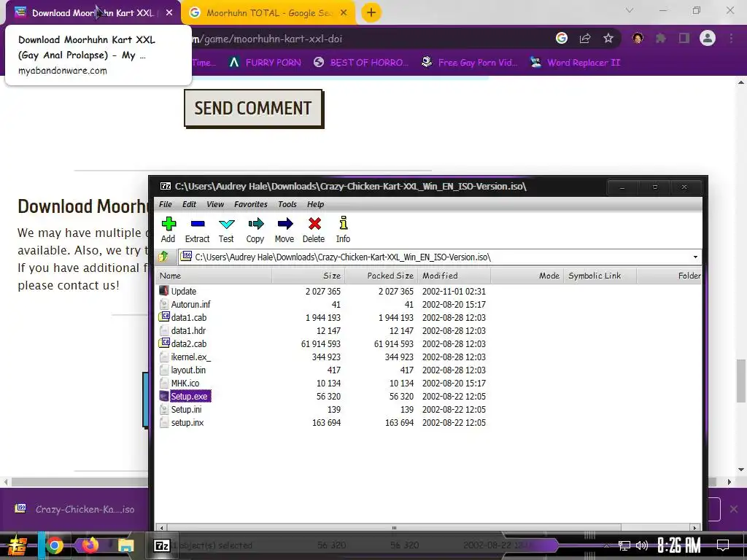Open the Chrome tab search chevron

click(x=630, y=10)
